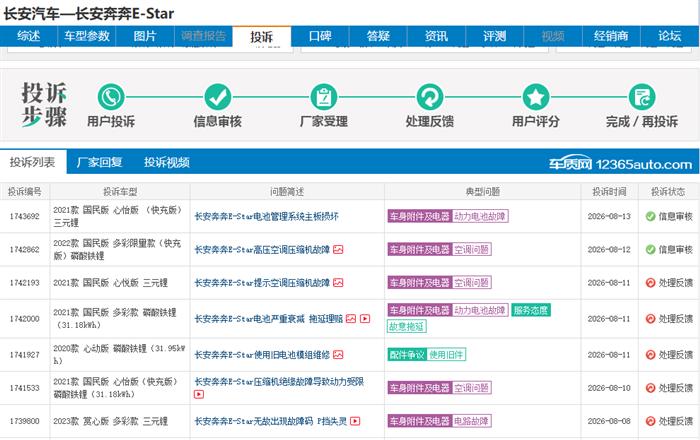Click car model 2023款 赏心版 多彩款 三元锂
This screenshot has height=440, width=700.
tap(110, 421)
